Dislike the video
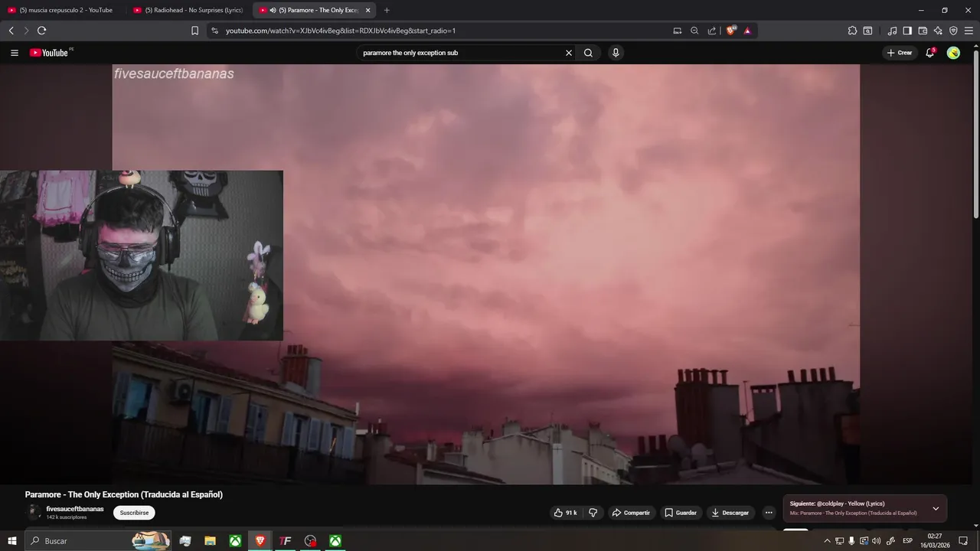Viewport: 980px width, 551px height. (x=593, y=513)
